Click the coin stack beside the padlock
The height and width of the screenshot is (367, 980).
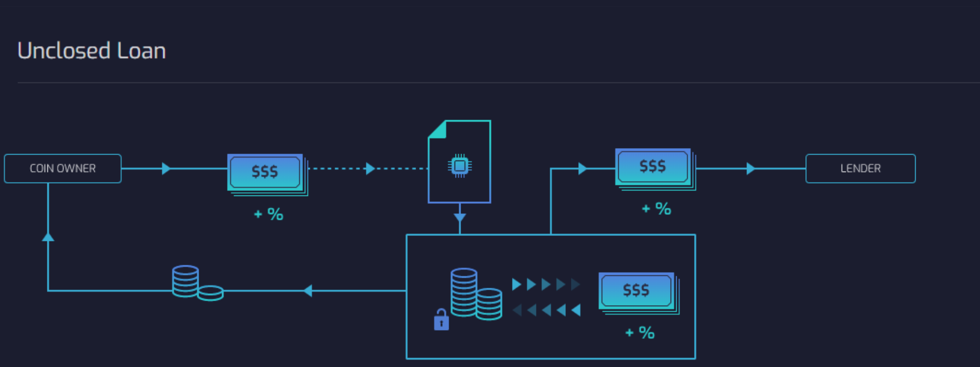tap(476, 294)
